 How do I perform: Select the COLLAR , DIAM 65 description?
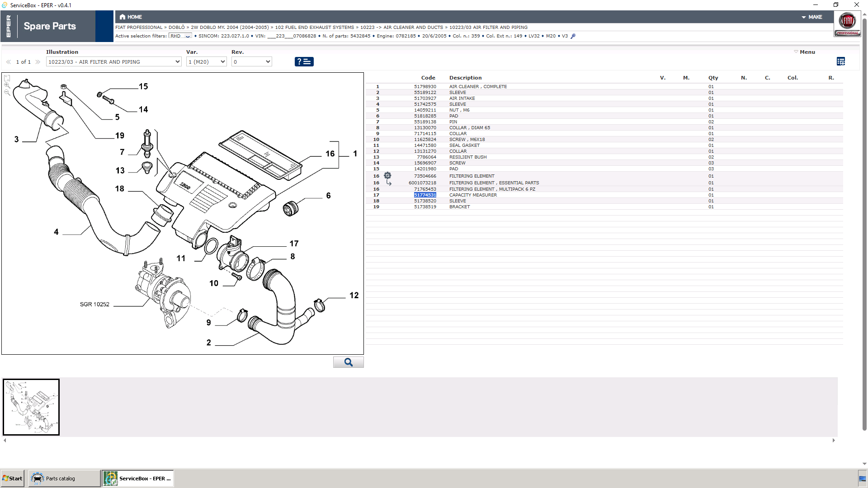click(x=470, y=128)
